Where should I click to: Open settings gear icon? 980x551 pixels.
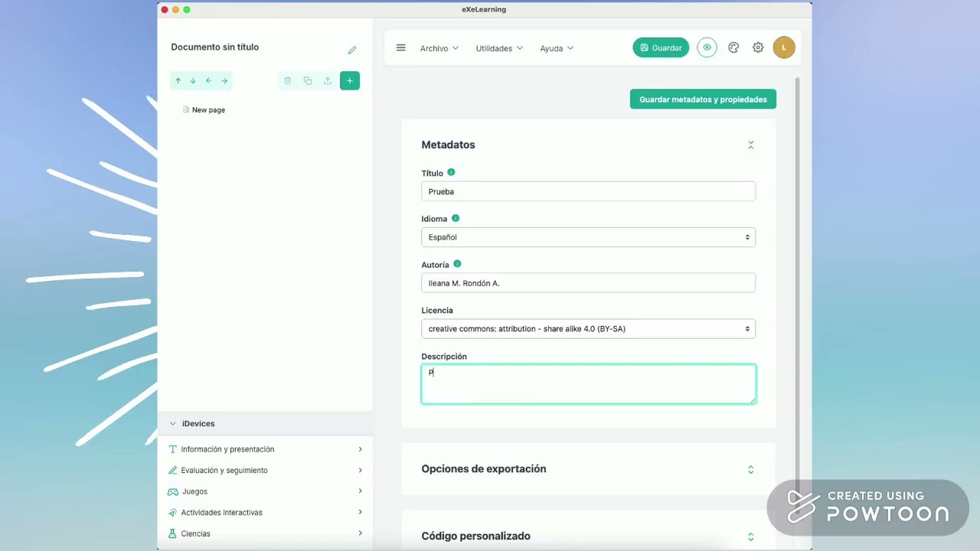[758, 47]
